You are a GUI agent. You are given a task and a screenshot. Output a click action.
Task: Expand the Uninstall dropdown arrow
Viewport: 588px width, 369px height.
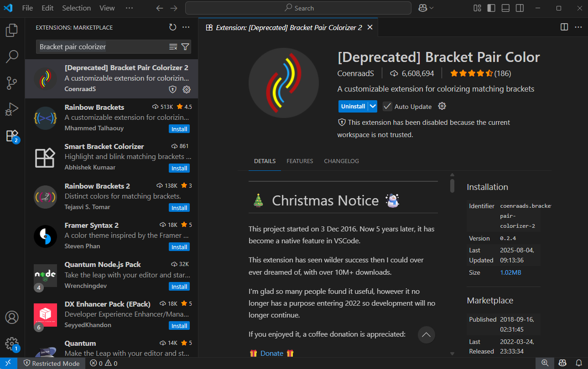(x=373, y=106)
